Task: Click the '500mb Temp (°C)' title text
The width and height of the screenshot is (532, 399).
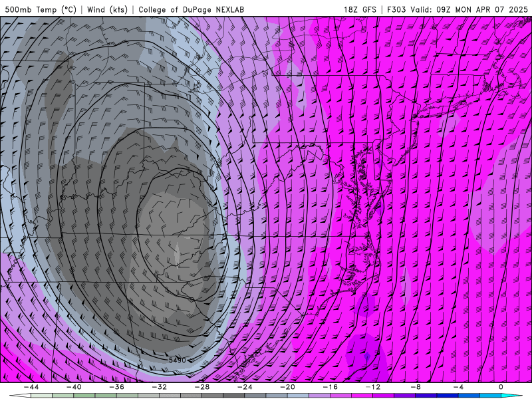Action: pos(41,9)
